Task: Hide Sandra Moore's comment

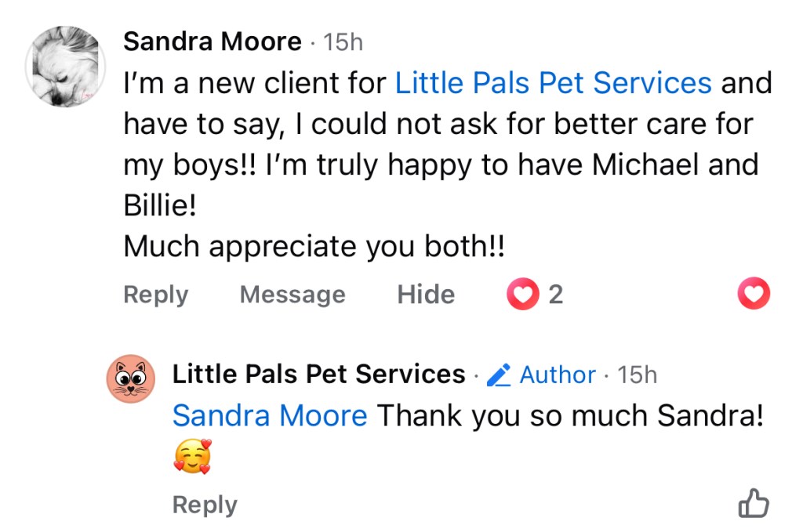Action: coord(426,295)
